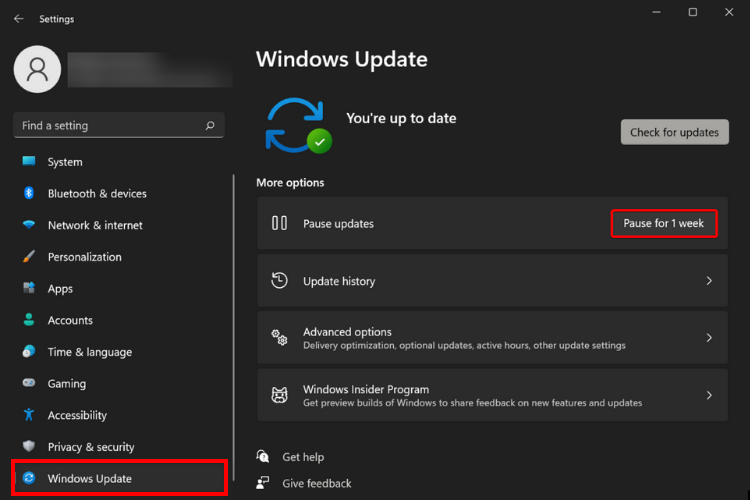Click the Update history clock icon
The height and width of the screenshot is (500, 750).
point(279,280)
